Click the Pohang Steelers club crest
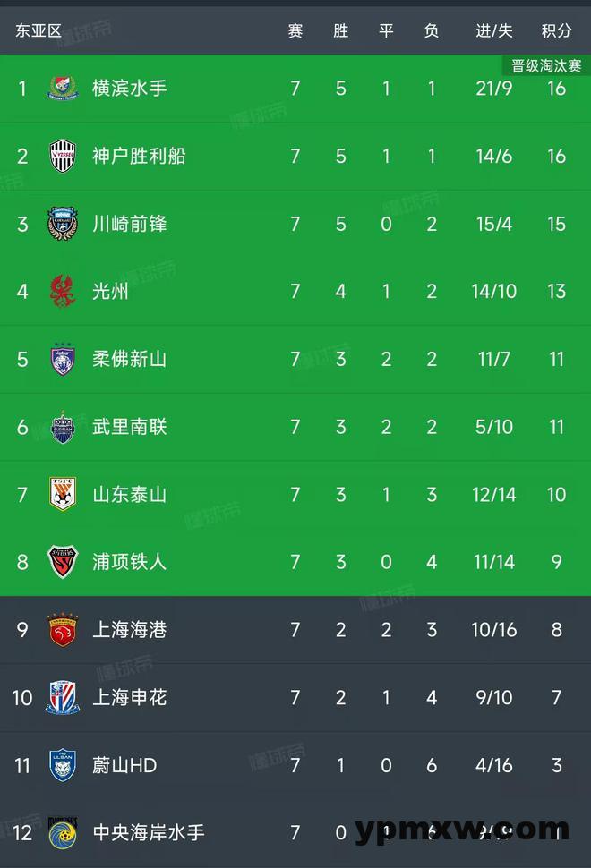 click(x=62, y=562)
